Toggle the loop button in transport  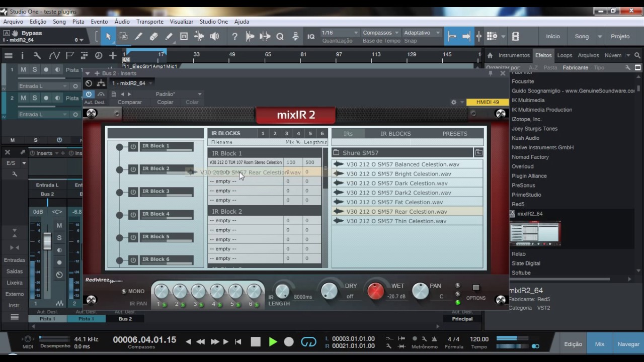[308, 342]
